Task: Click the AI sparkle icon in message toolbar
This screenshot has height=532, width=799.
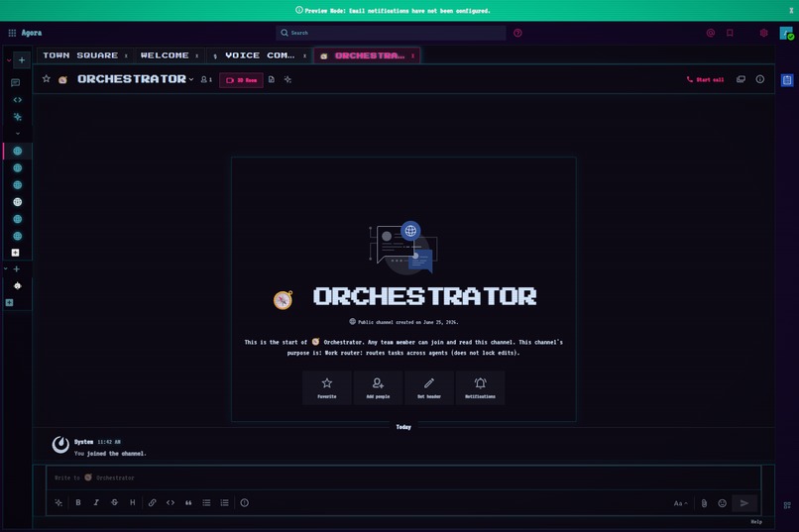Action: 58,503
